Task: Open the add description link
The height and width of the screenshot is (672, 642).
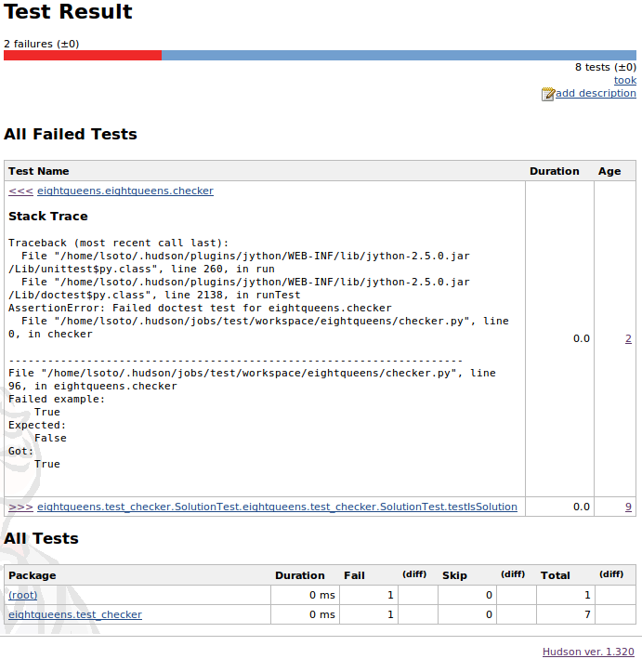Action: (x=596, y=93)
